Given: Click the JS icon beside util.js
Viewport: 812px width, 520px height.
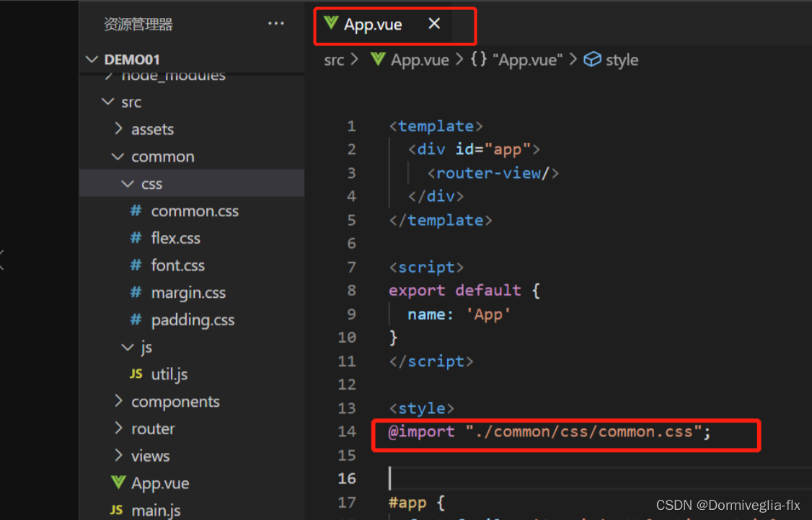Looking at the screenshot, I should (136, 374).
